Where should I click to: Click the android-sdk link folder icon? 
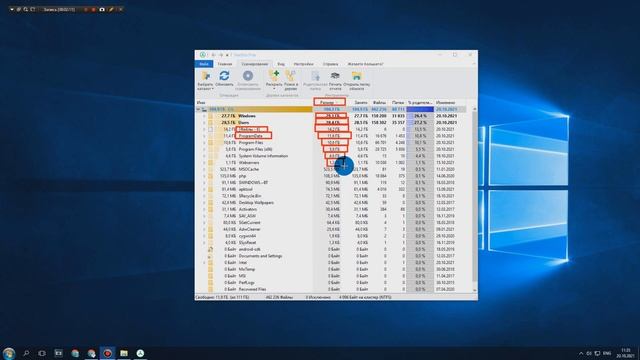pos(211,249)
